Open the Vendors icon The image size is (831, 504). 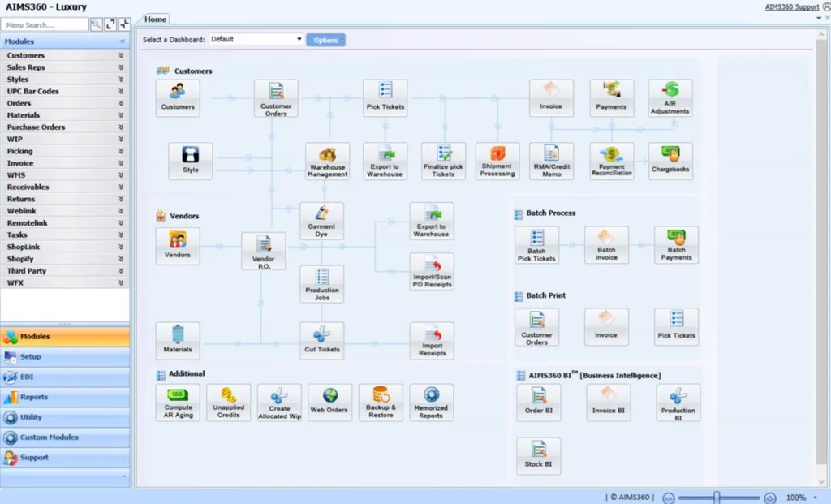178,246
